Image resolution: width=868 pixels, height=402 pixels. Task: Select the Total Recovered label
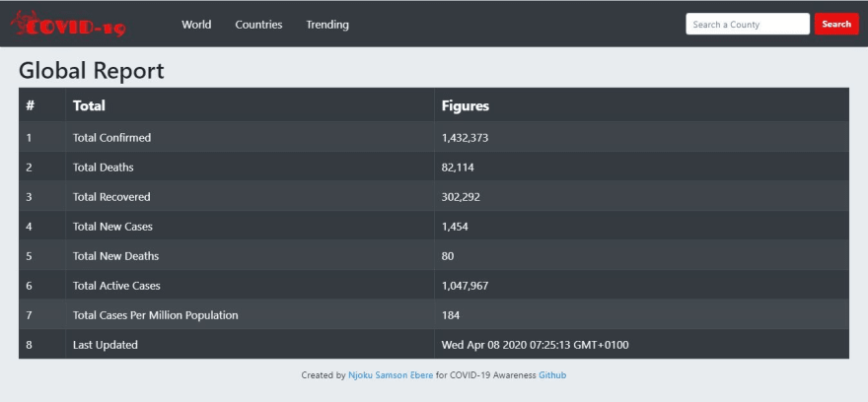tap(111, 197)
